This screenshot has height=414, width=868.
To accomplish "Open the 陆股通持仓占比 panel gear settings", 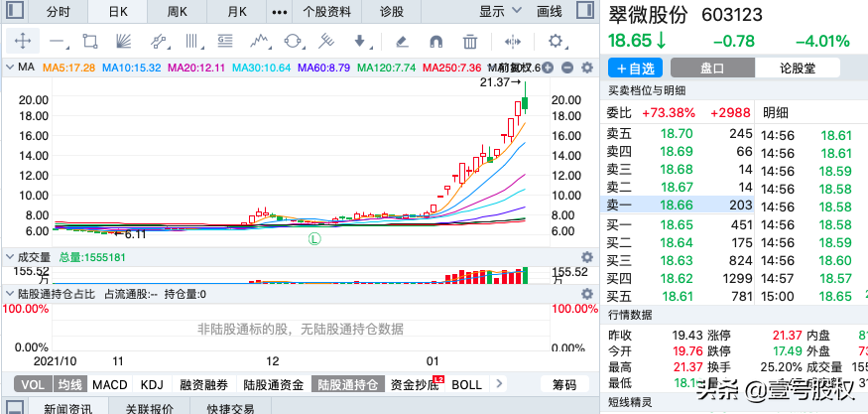I will tap(587, 294).
